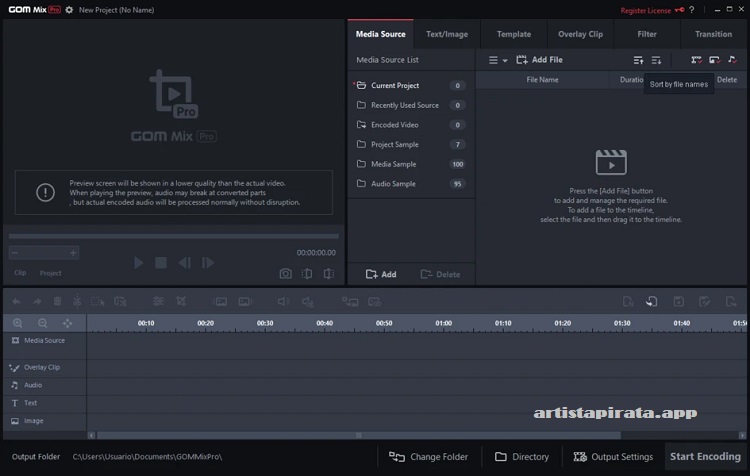Open Media Sample folder
The width and height of the screenshot is (750, 476).
click(x=411, y=164)
